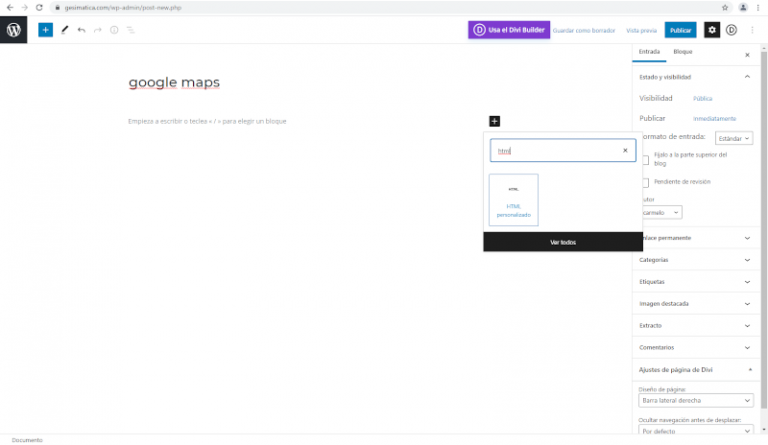Open Diseño de página Barra lateral derecha dropdown

pos(696,400)
